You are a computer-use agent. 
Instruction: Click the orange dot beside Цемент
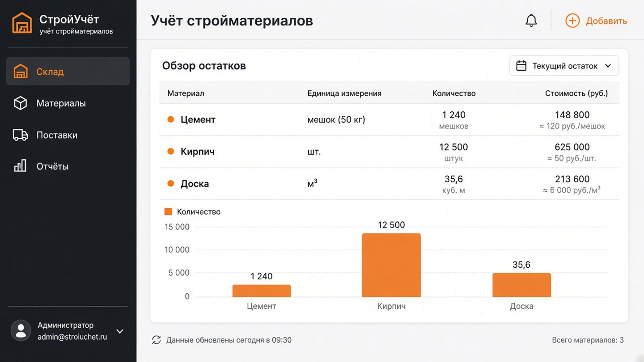(x=170, y=119)
